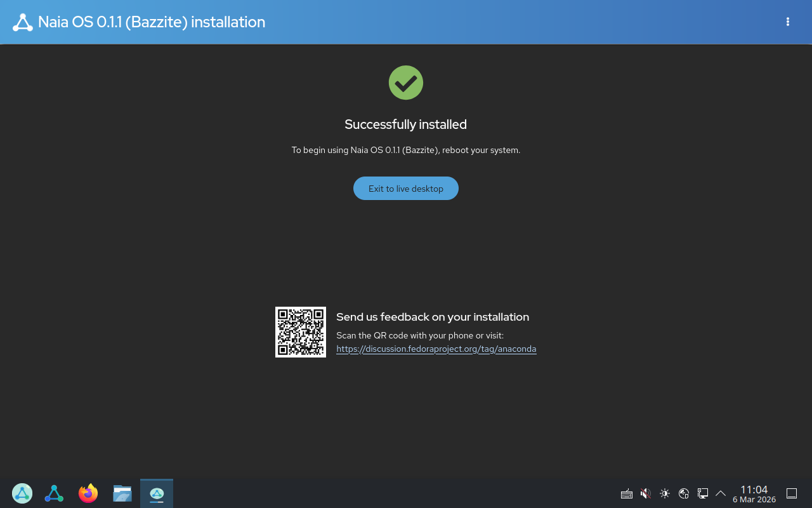Viewport: 812px width, 508px height.
Task: Open the globe tray icon
Action: pos(684,493)
